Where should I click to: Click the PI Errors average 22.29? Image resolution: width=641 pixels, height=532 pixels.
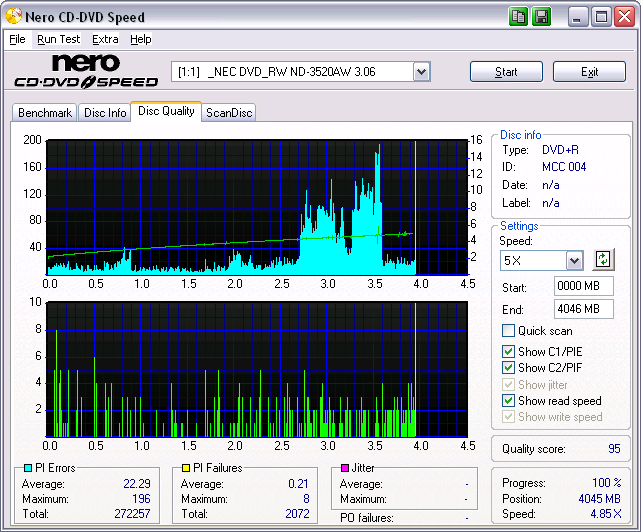coord(137,484)
